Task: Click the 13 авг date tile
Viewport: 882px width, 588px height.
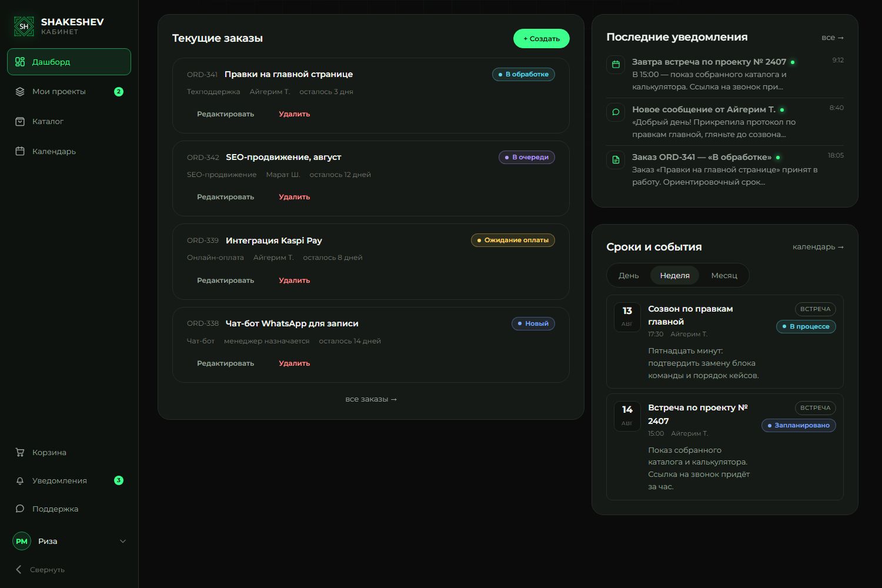Action: point(627,317)
